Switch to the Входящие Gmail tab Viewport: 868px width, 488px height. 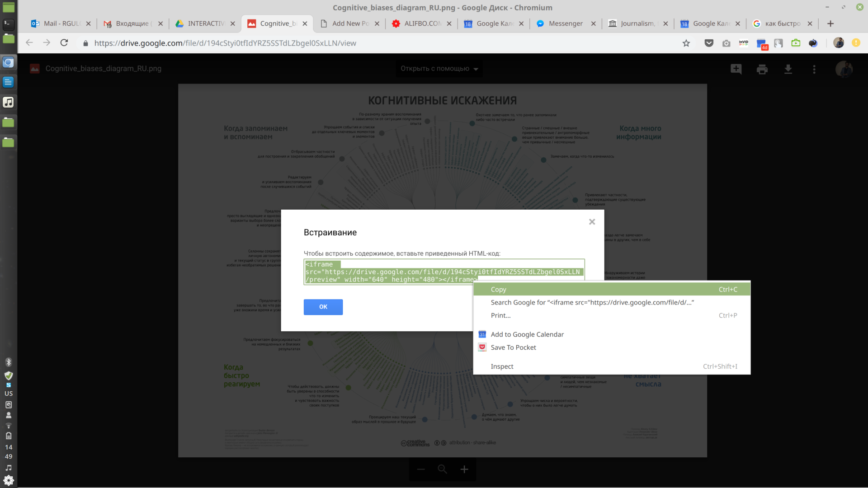[x=133, y=23]
